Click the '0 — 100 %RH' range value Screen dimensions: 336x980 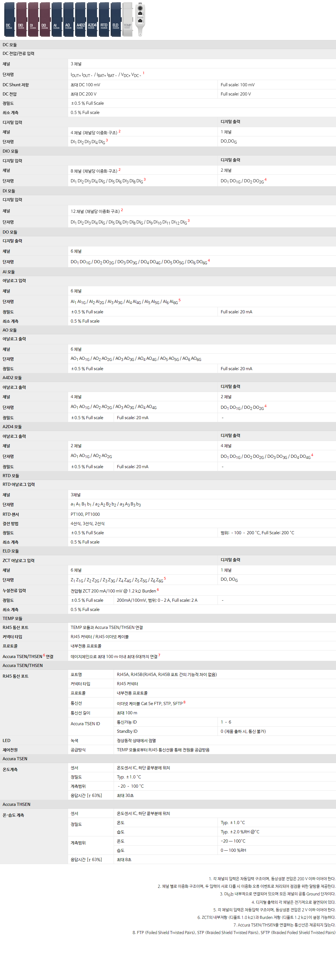[x=233, y=850]
